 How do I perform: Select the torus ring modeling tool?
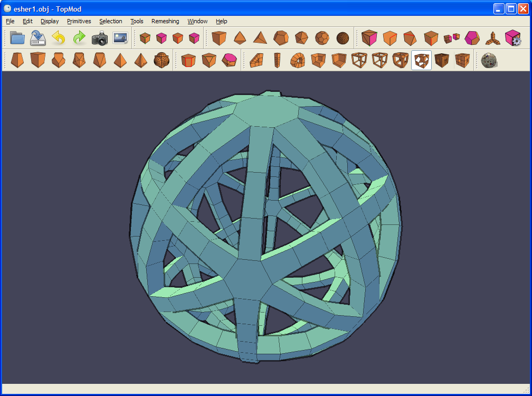pyautogui.click(x=298, y=60)
